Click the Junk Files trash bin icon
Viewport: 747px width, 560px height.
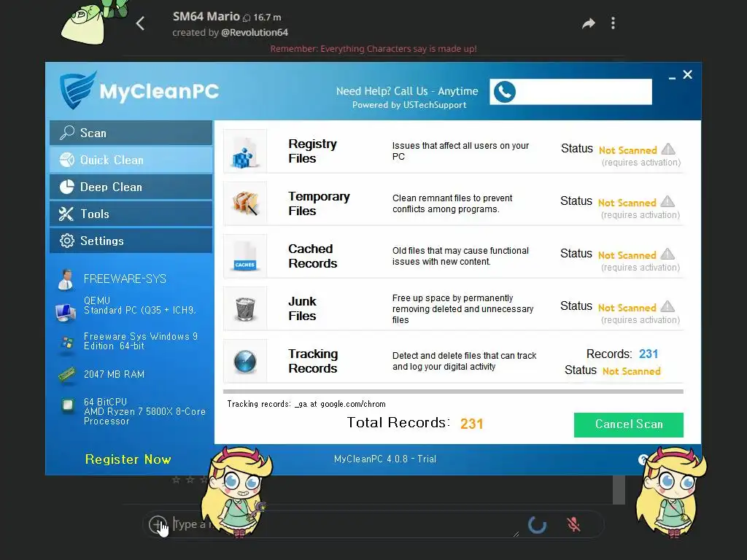tap(245, 308)
